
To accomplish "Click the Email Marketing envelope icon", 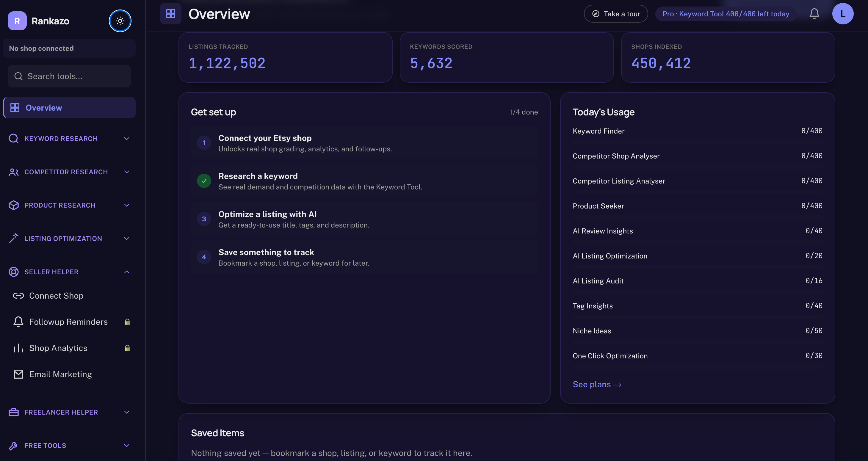I will 18,374.
